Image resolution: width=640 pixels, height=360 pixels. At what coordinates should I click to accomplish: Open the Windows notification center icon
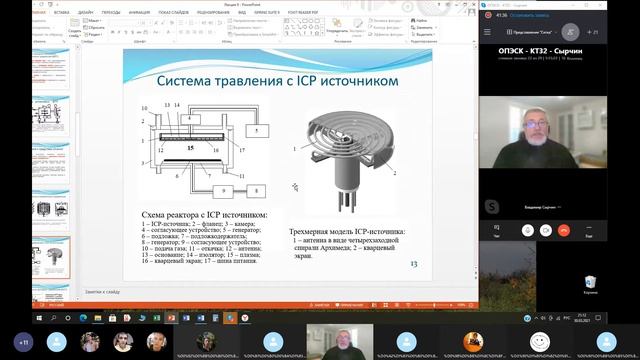(x=598, y=318)
